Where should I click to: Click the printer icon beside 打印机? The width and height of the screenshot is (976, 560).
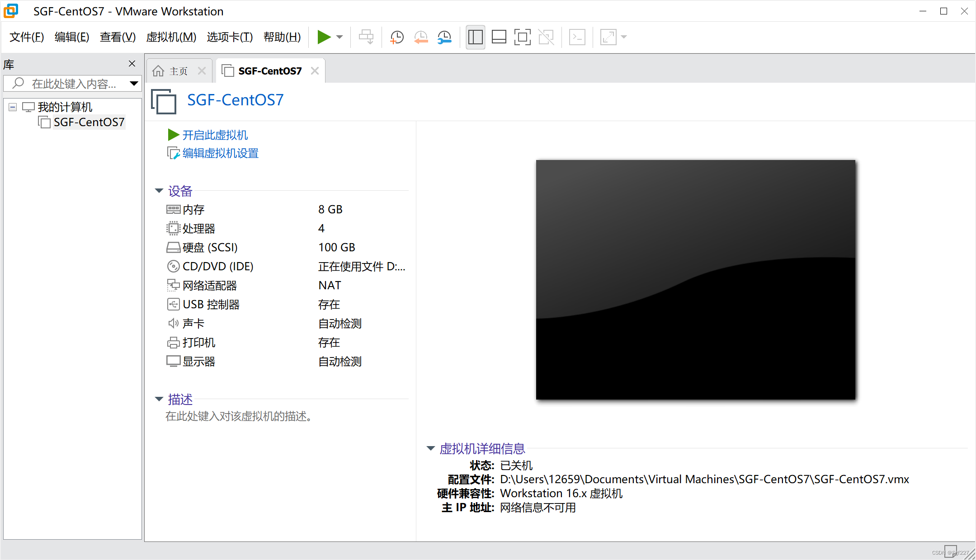pos(173,342)
